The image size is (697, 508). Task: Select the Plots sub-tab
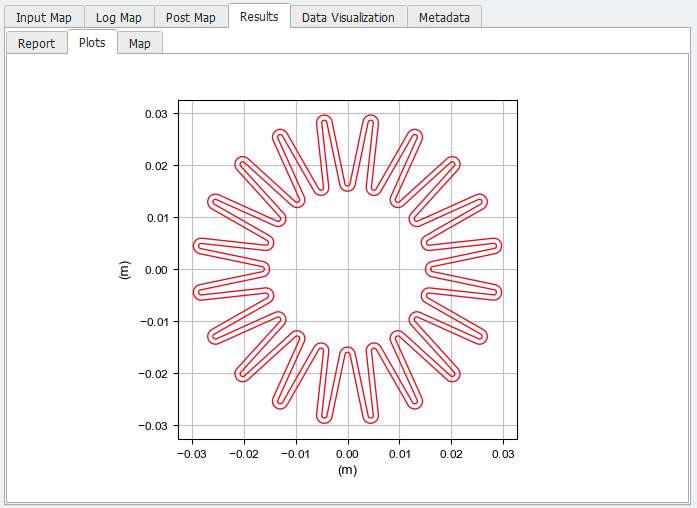click(92, 42)
